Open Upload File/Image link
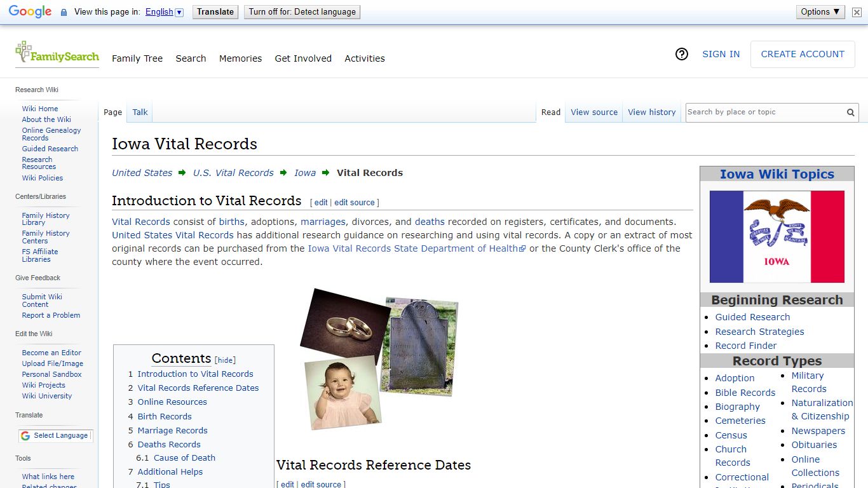Image resolution: width=868 pixels, height=488 pixels. [x=53, y=363]
